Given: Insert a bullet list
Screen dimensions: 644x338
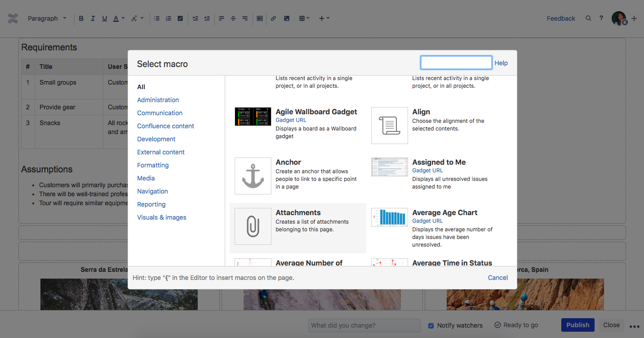Looking at the screenshot, I should point(156,18).
